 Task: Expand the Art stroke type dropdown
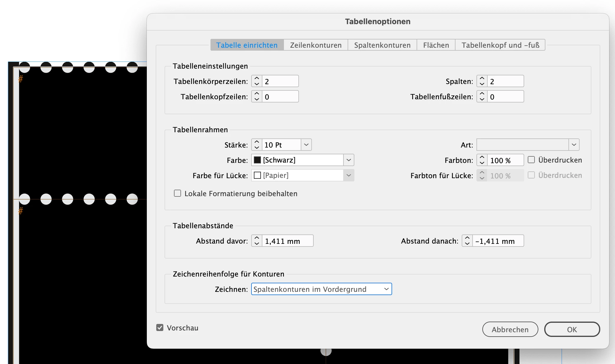click(x=574, y=145)
